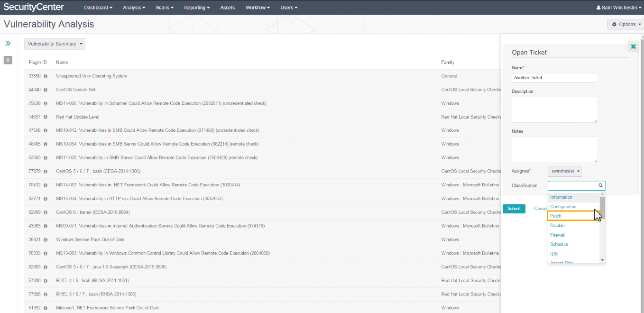
Task: Click the classification list scroll-down arrow
Action: (x=602, y=260)
